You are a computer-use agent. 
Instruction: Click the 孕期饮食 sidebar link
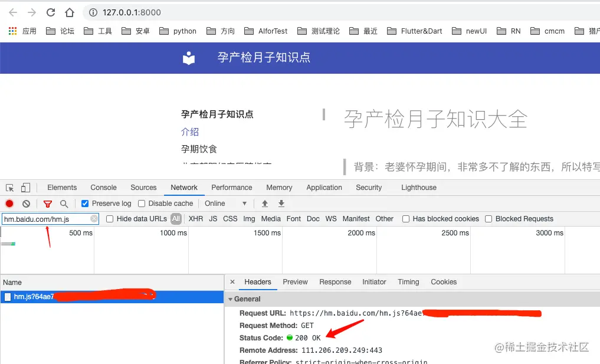pos(199,149)
